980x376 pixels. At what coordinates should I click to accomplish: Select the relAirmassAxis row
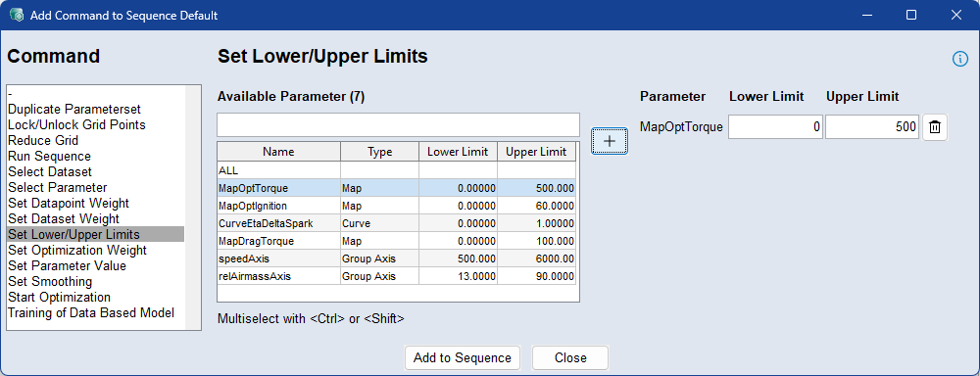coord(396,275)
